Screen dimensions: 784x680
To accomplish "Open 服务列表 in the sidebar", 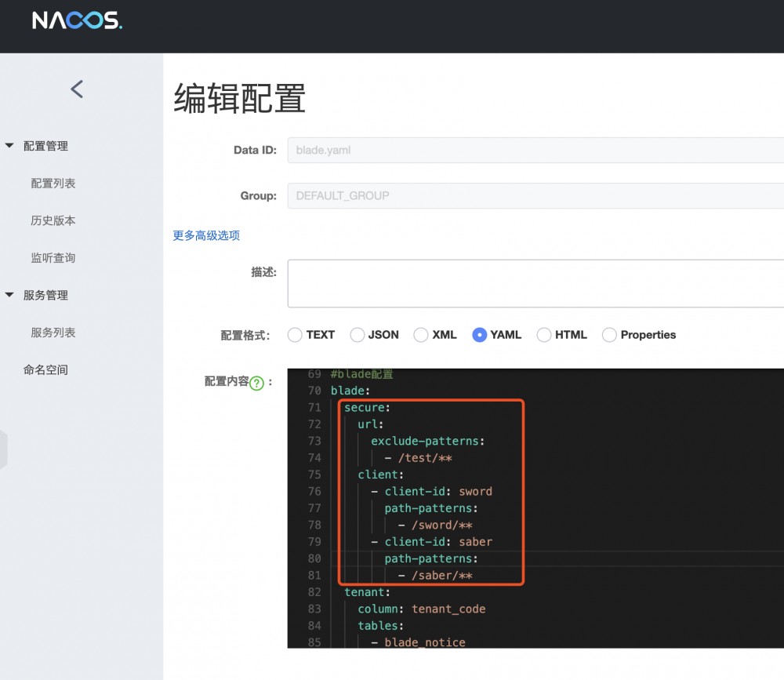I will click(x=53, y=333).
